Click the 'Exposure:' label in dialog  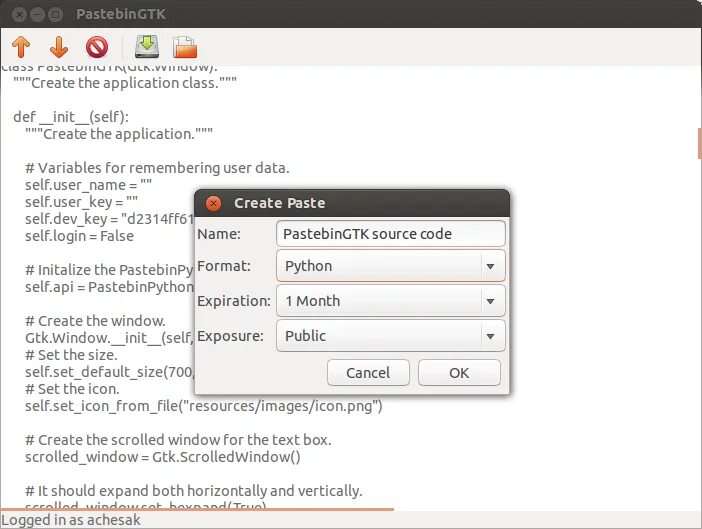tap(230, 336)
